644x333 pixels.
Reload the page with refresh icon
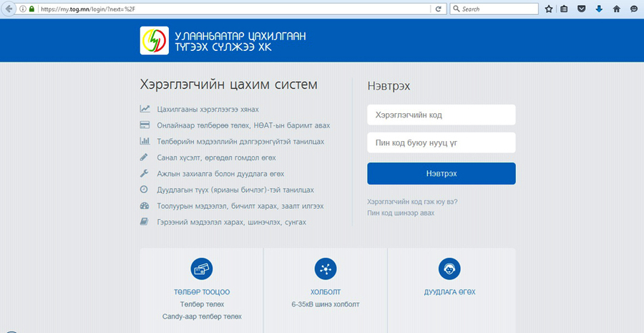coord(438,9)
